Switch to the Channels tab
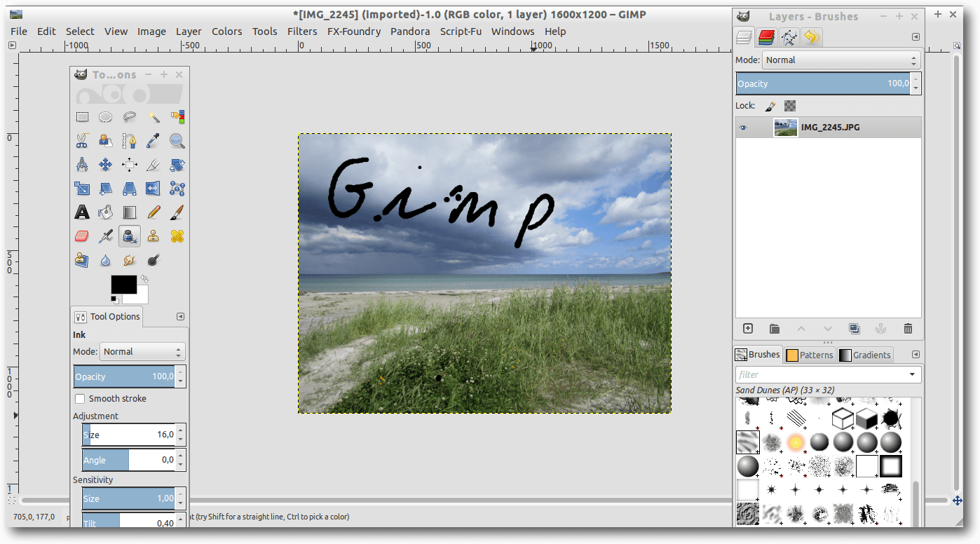 pyautogui.click(x=767, y=37)
